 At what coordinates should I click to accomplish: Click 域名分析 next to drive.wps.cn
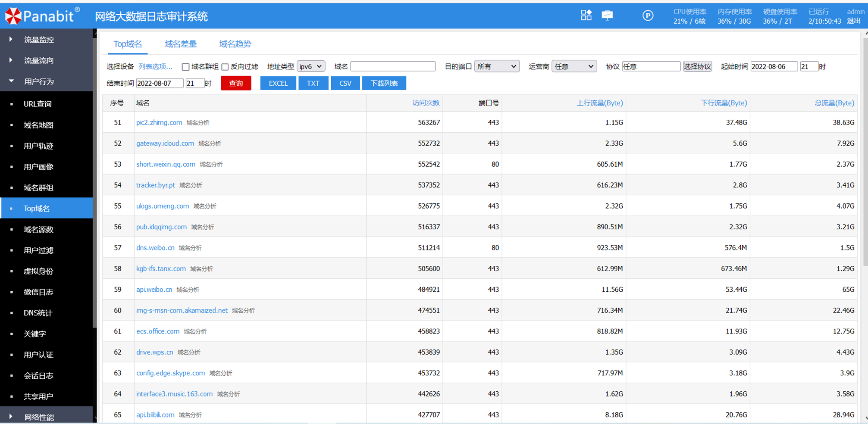(189, 352)
